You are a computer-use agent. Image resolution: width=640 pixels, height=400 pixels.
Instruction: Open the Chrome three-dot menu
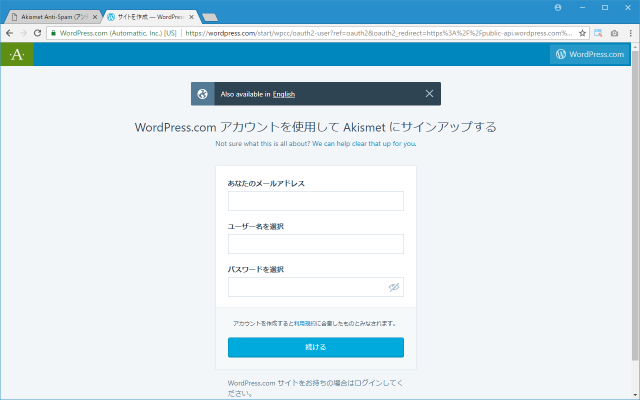[x=630, y=33]
